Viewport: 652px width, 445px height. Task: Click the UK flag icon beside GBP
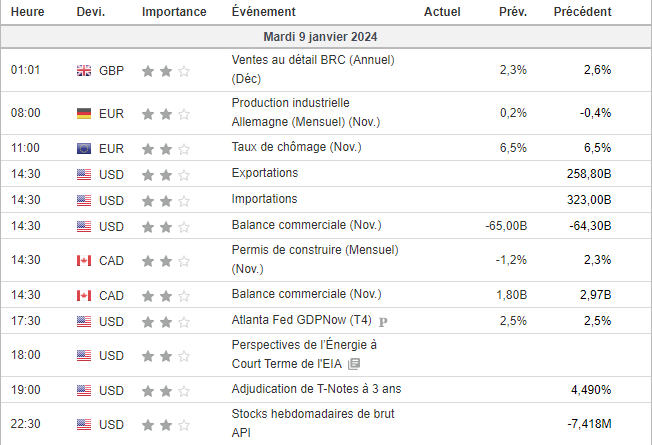point(84,71)
